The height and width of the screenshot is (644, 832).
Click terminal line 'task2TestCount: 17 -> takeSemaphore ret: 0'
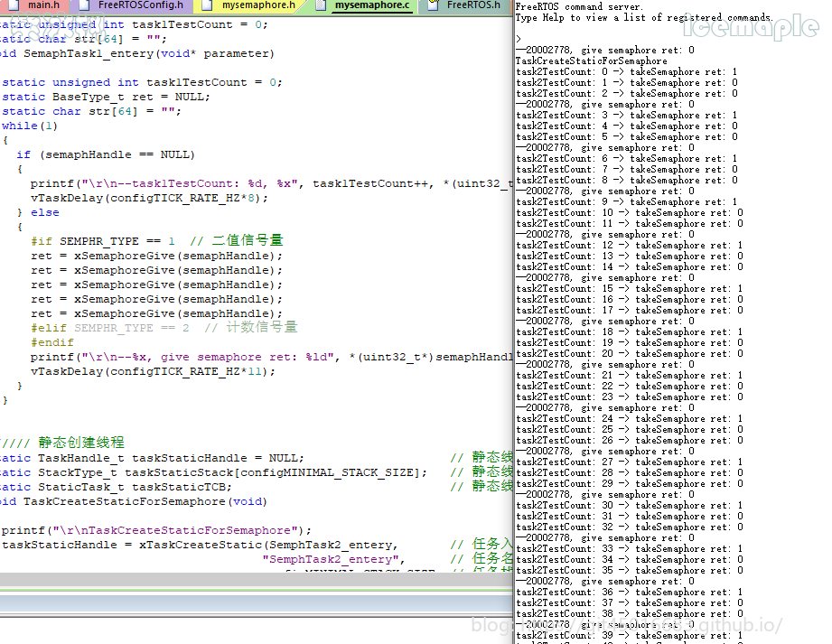[630, 311]
